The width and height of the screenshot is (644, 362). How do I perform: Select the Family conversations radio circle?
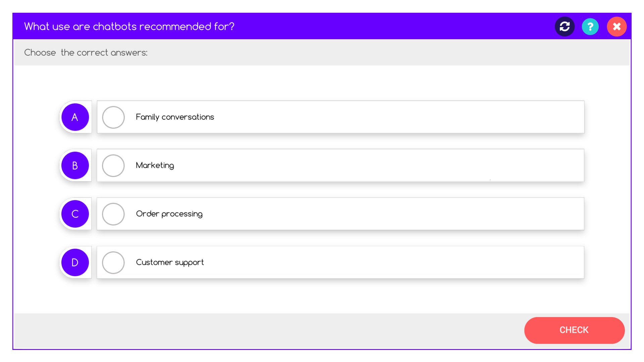coord(113,117)
